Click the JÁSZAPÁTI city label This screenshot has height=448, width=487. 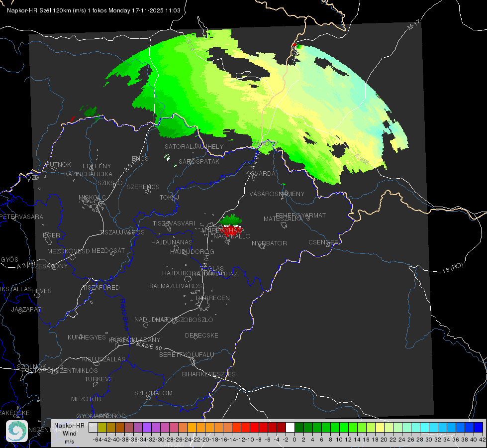(27, 309)
